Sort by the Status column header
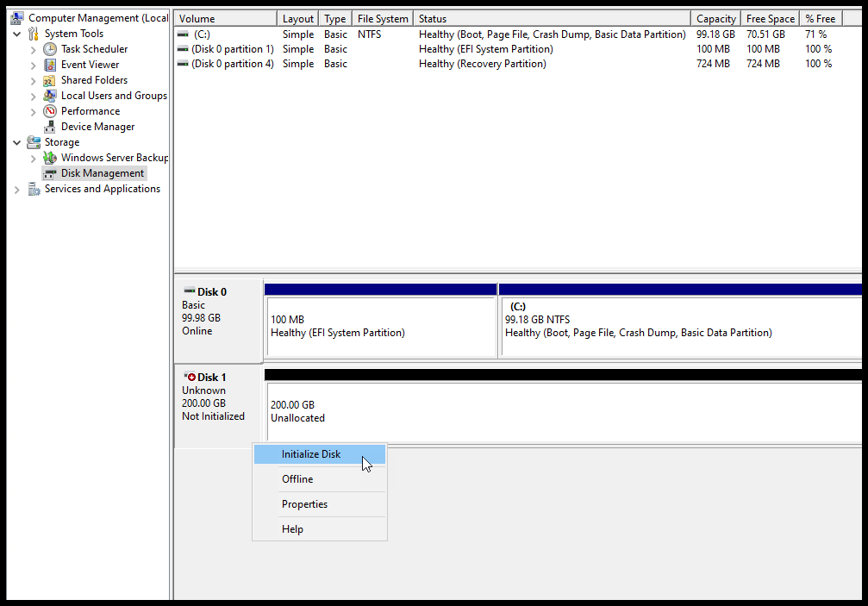 [x=552, y=19]
